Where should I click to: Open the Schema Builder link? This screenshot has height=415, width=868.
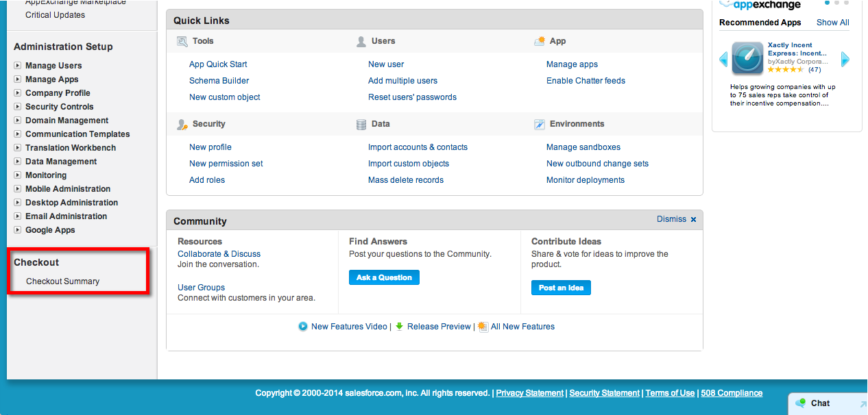[x=219, y=81]
